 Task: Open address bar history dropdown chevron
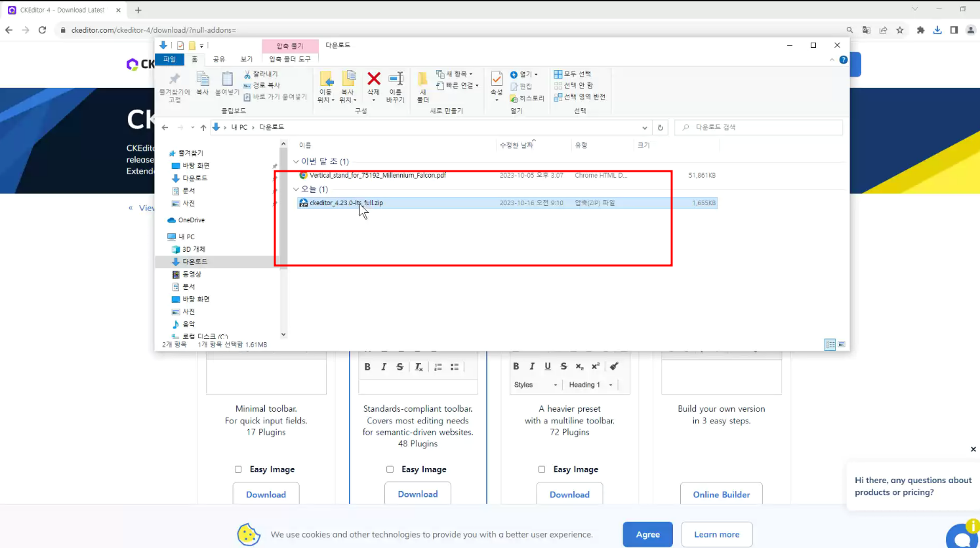tap(645, 128)
